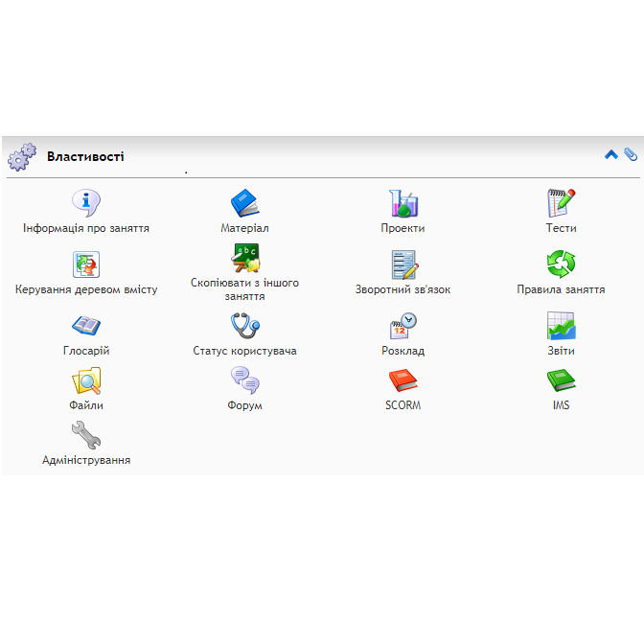Click the green recycle Правила заняття icon
The height and width of the screenshot is (644, 644).
point(561,264)
